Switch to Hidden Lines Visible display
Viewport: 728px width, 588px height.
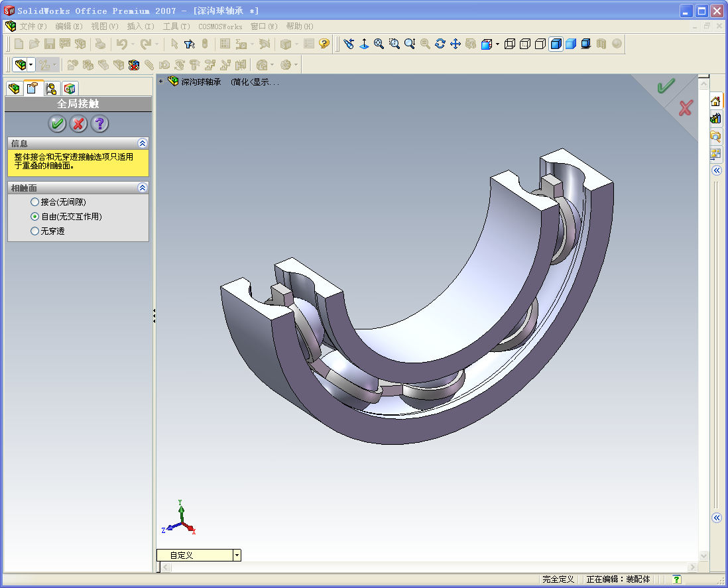click(525, 44)
